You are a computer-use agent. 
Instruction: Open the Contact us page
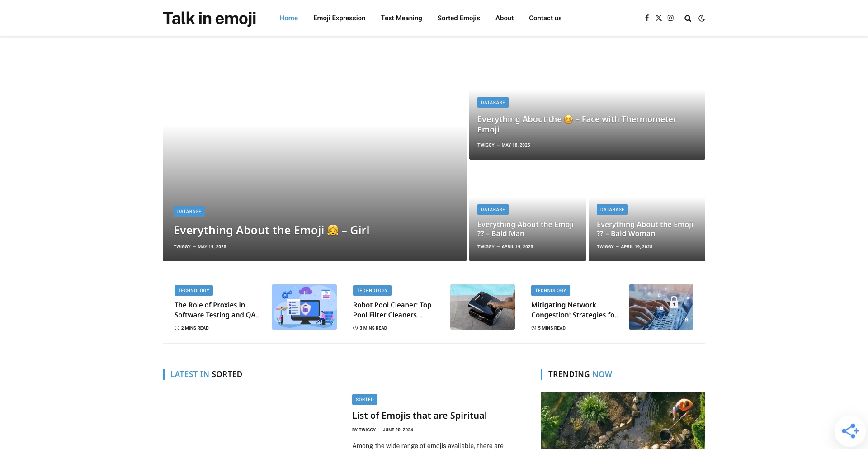[x=545, y=18]
